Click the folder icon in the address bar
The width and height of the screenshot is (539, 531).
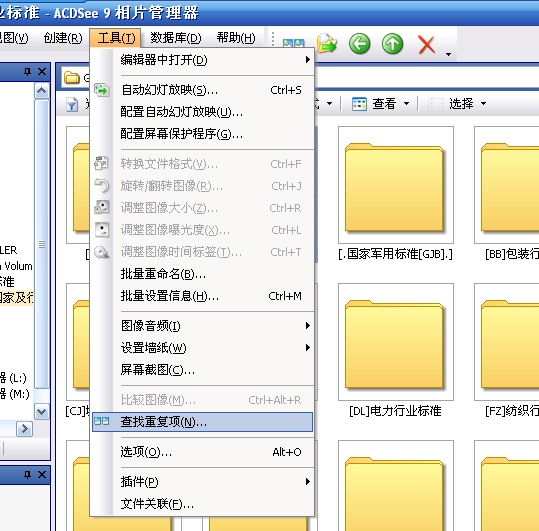(x=72, y=78)
